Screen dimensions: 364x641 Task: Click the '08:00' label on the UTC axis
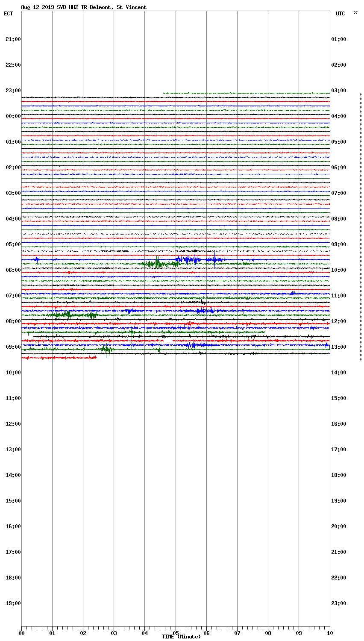tap(339, 219)
